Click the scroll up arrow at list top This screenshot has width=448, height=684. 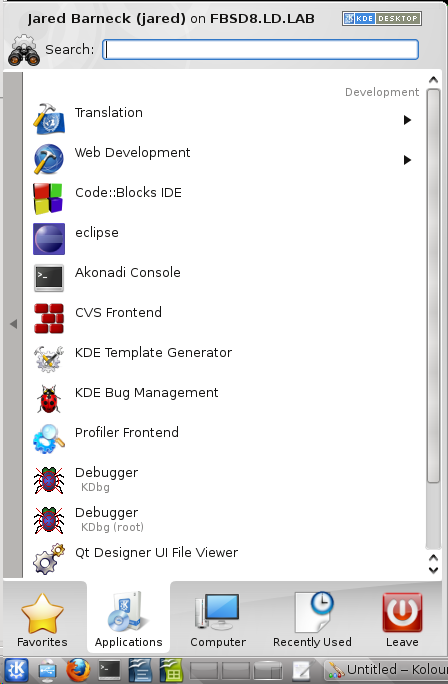[x=433, y=80]
